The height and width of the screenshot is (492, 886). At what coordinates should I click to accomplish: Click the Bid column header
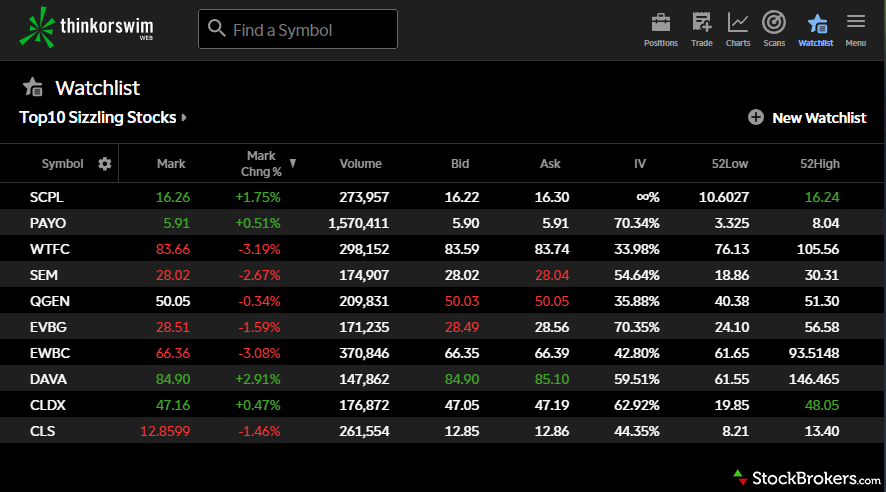click(460, 164)
